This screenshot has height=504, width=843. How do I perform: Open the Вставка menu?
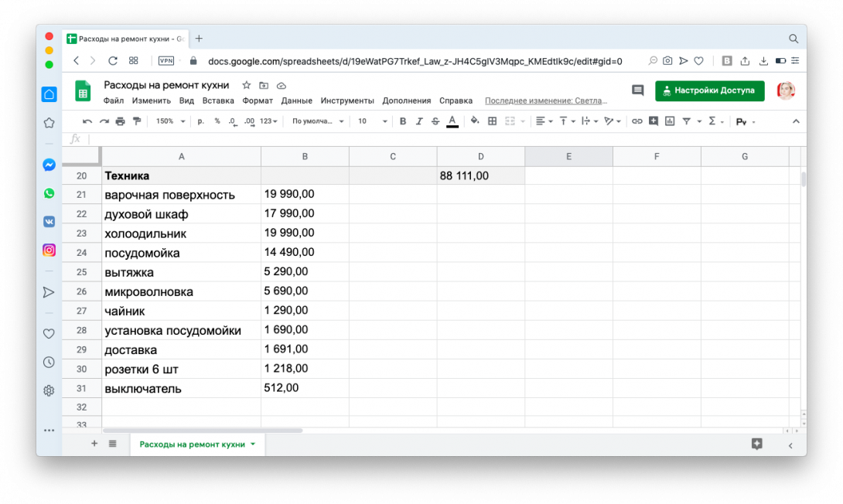pos(217,100)
